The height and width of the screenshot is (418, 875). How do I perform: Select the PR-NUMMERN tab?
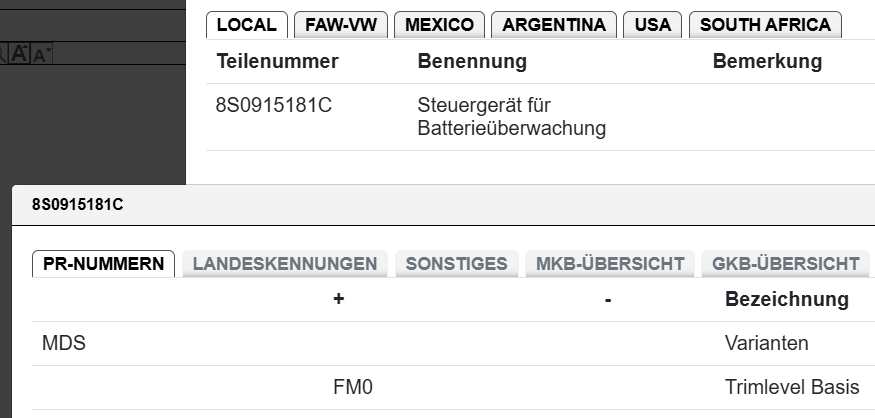point(104,264)
